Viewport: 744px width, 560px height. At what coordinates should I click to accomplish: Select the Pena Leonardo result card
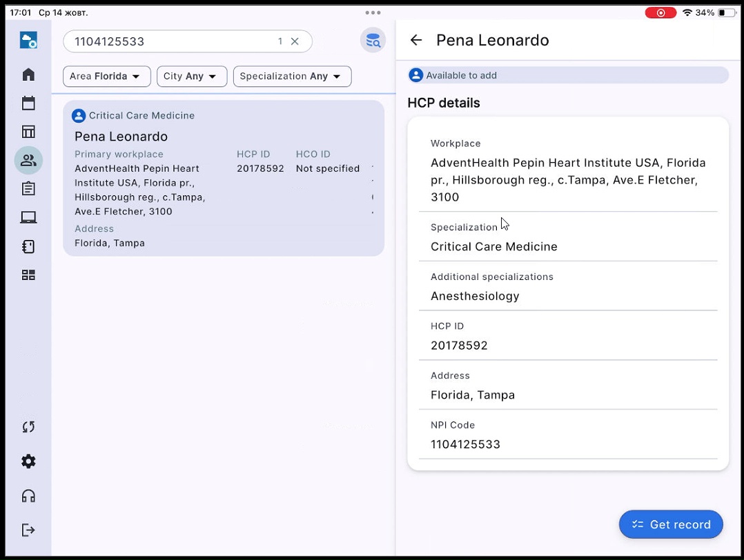[x=224, y=179]
